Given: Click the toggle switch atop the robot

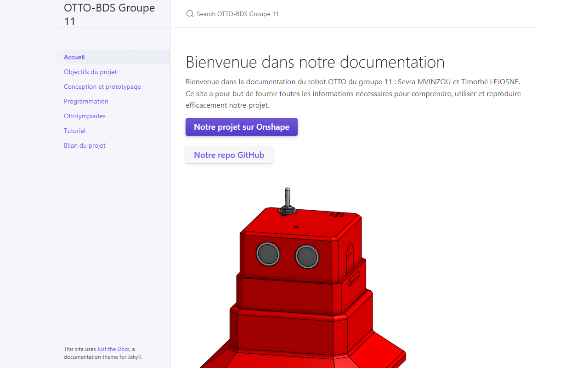Looking at the screenshot, I should coord(287,201).
